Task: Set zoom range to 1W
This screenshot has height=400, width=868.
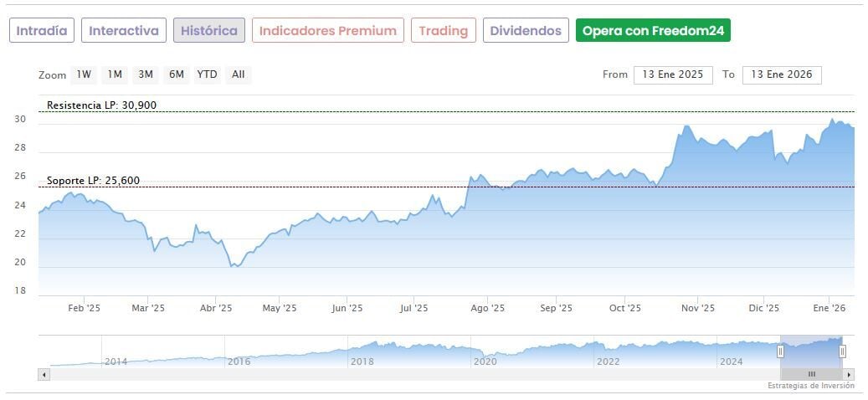Action: pyautogui.click(x=84, y=74)
